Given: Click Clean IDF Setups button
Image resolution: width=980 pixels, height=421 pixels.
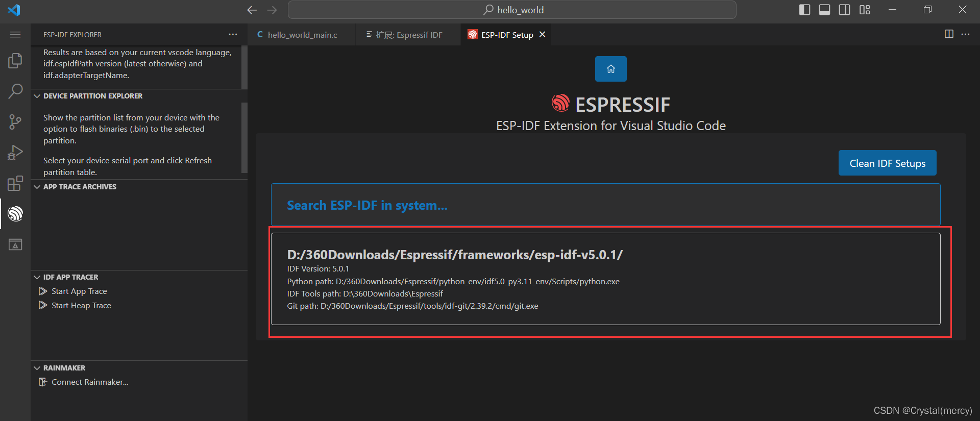Looking at the screenshot, I should pos(887,163).
